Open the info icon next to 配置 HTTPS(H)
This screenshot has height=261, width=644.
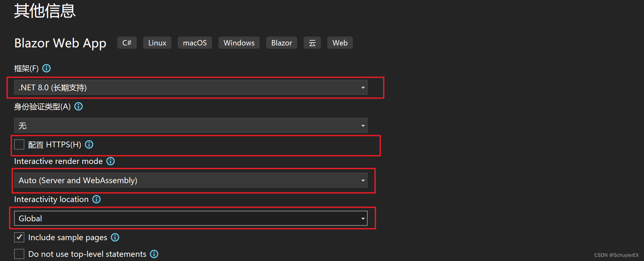[x=89, y=144]
